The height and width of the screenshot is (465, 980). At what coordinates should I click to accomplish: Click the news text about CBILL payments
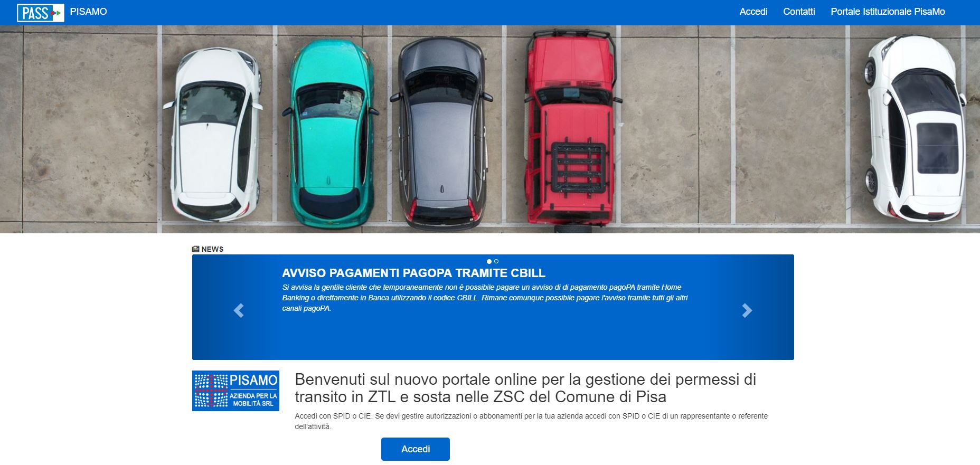(485, 298)
